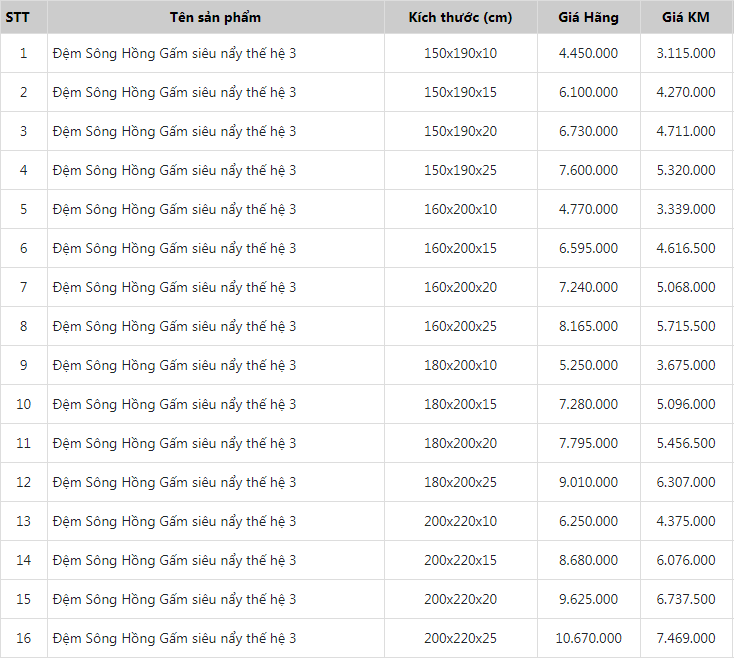Select row number 12 cell
This screenshot has height=658, width=734.
(23, 482)
